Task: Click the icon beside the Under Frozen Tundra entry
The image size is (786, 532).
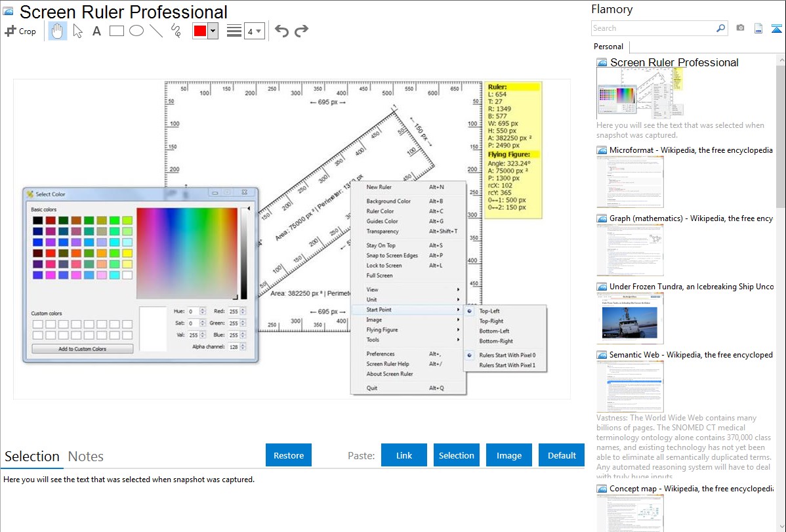Action: click(x=602, y=287)
